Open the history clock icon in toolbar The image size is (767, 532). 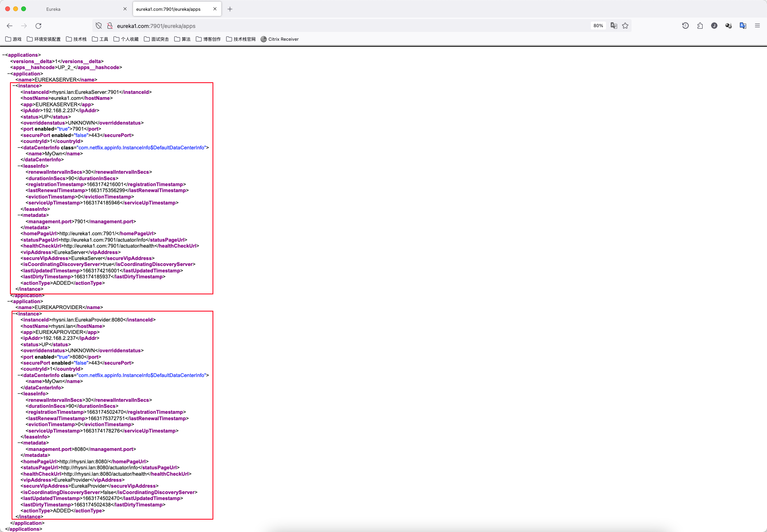coord(686,26)
